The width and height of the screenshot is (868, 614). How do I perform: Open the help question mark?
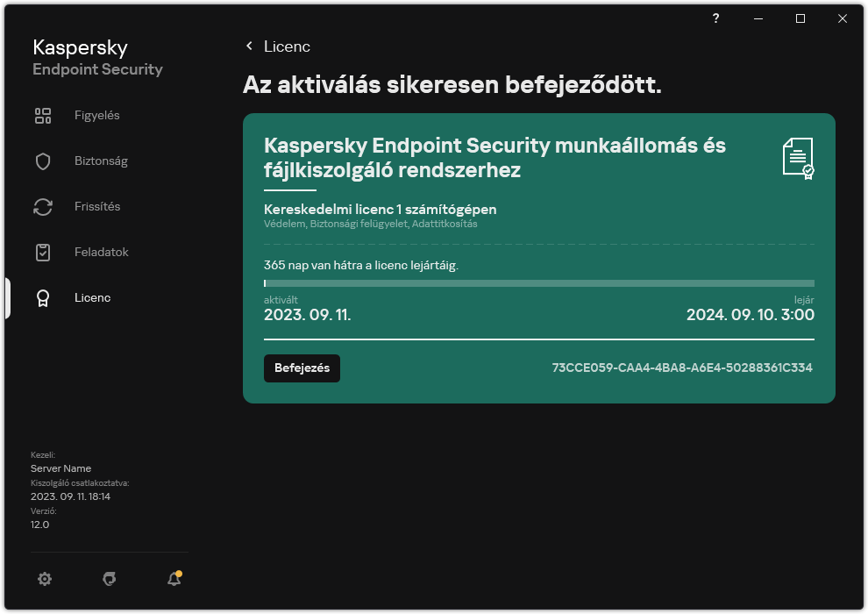[x=715, y=18]
